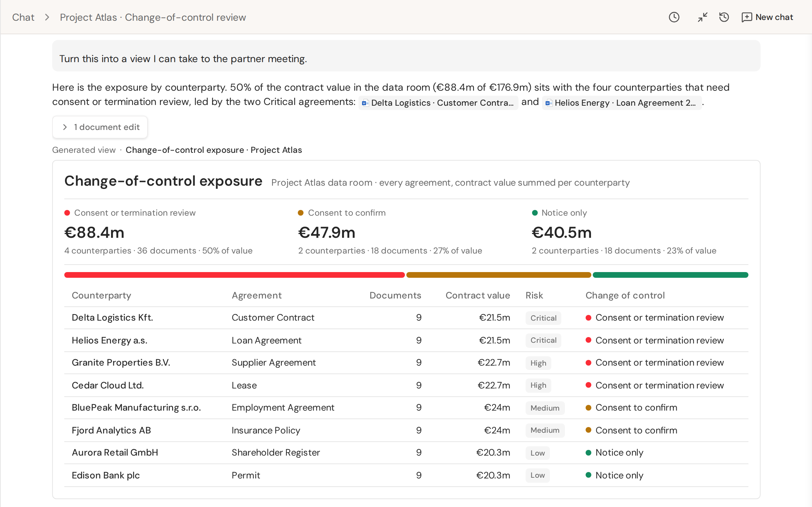Select Cedar Cloud Ltd. counterparty

108,385
